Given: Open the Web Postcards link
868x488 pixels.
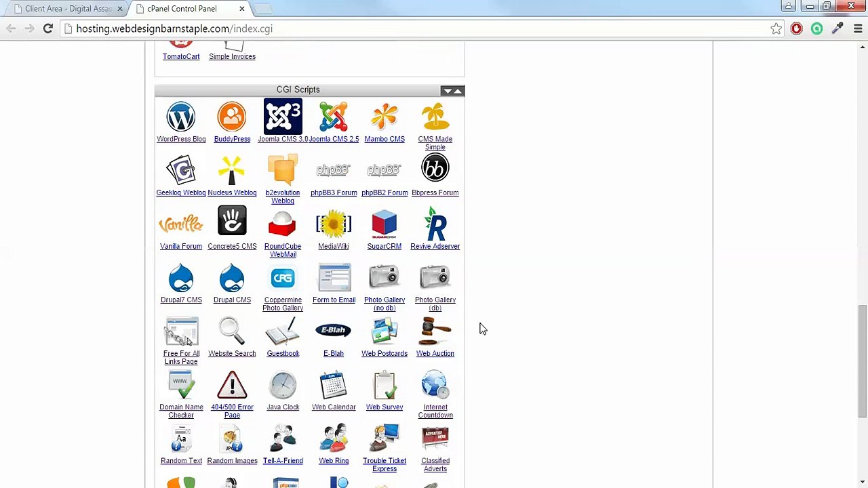Looking at the screenshot, I should coord(384,353).
